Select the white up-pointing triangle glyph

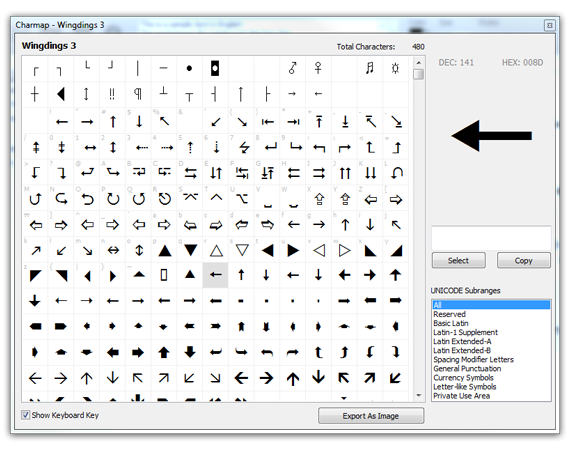click(216, 250)
